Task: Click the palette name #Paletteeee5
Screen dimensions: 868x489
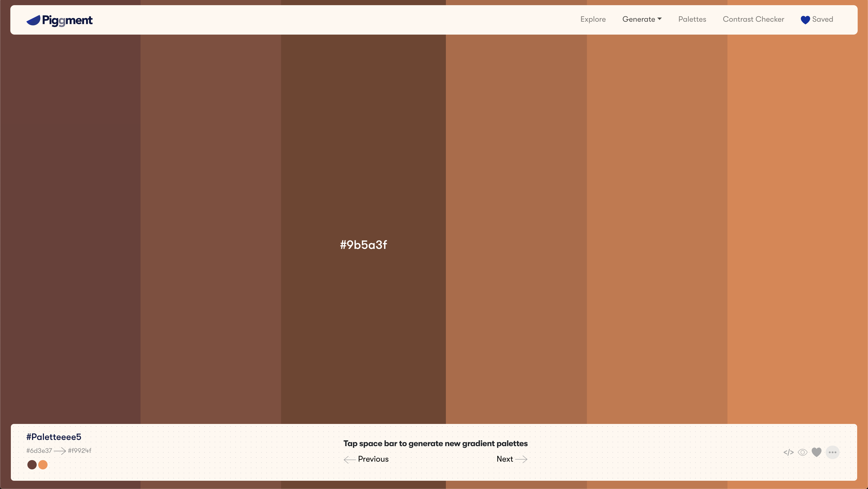Action: coord(53,437)
